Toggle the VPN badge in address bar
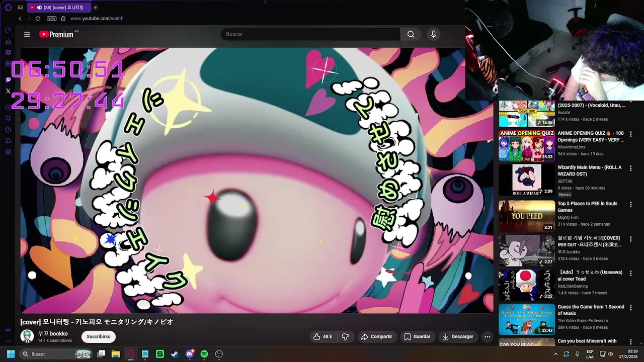644x362 pixels. tap(51, 19)
